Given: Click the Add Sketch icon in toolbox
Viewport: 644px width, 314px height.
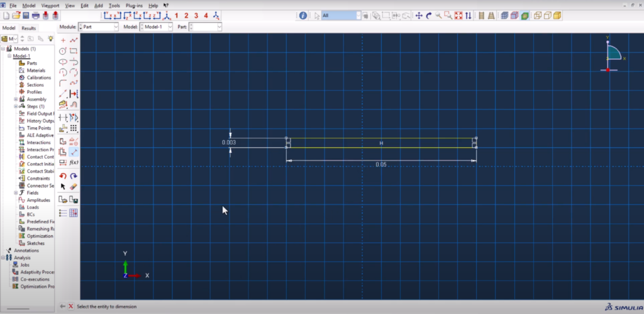Looking at the screenshot, I should pos(63,199).
